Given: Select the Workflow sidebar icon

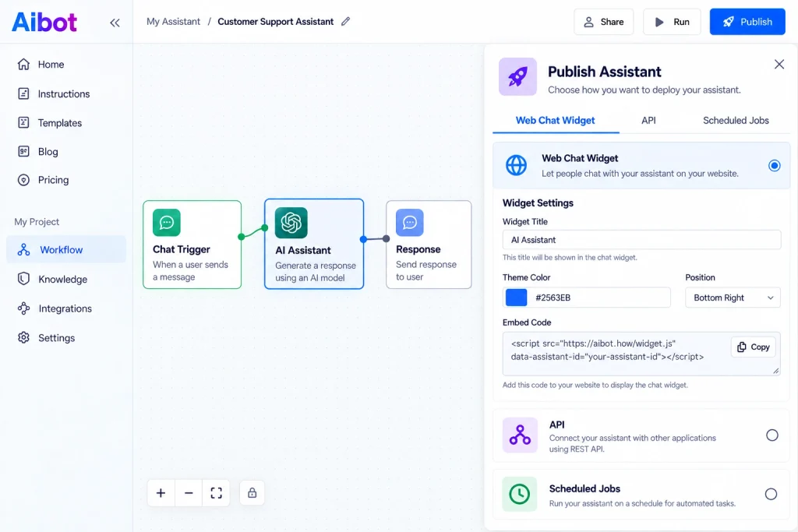Looking at the screenshot, I should (x=23, y=250).
